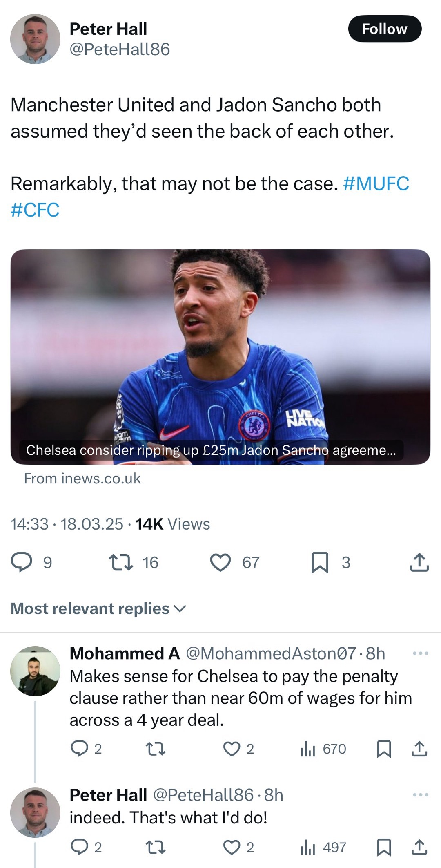Screen dimensions: 441x868
Task: Open the @PeteHall86 handle in the header
Action: tap(120, 49)
